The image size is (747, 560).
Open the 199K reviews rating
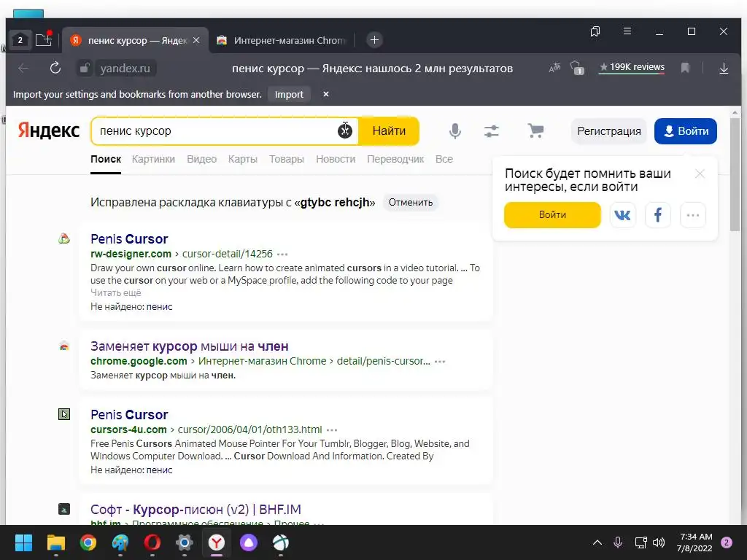(x=632, y=67)
